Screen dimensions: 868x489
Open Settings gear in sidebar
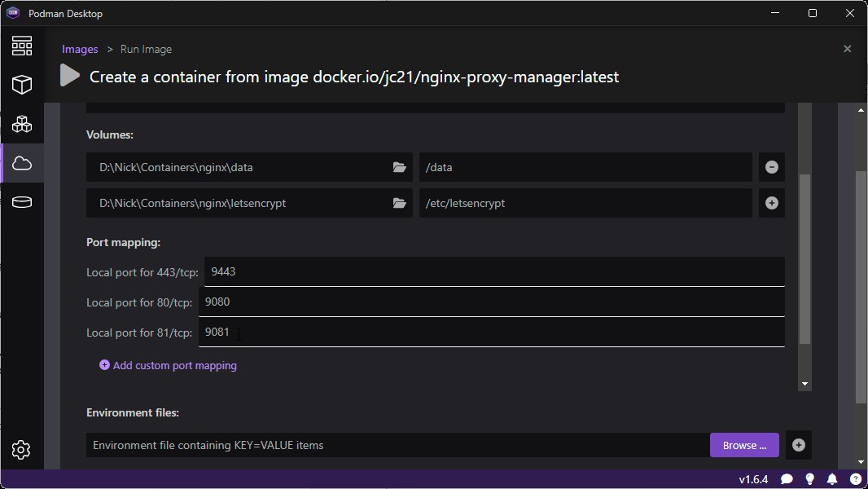(22, 450)
